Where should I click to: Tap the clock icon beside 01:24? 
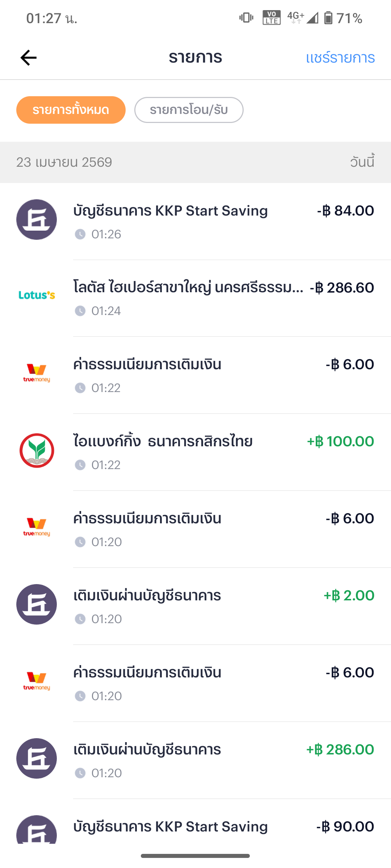pos(80,311)
